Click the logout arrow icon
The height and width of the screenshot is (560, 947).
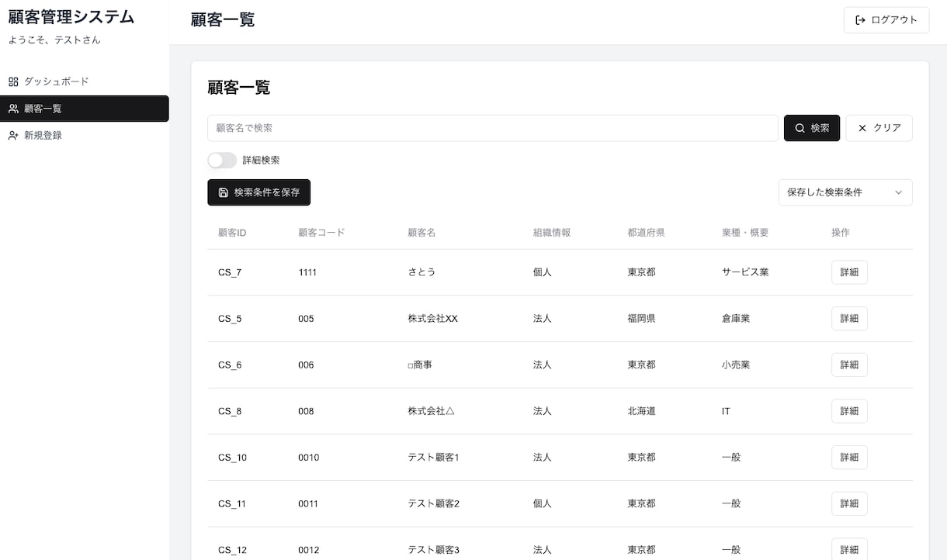[x=860, y=20]
